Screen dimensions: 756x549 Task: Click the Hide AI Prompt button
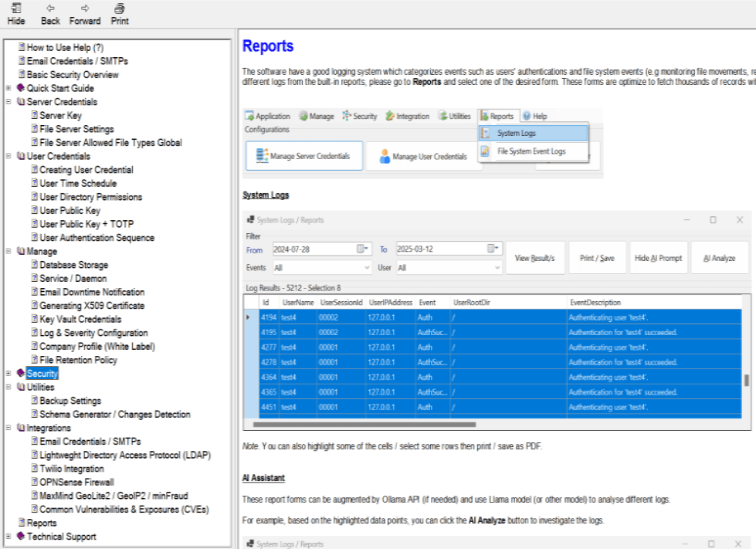point(658,258)
